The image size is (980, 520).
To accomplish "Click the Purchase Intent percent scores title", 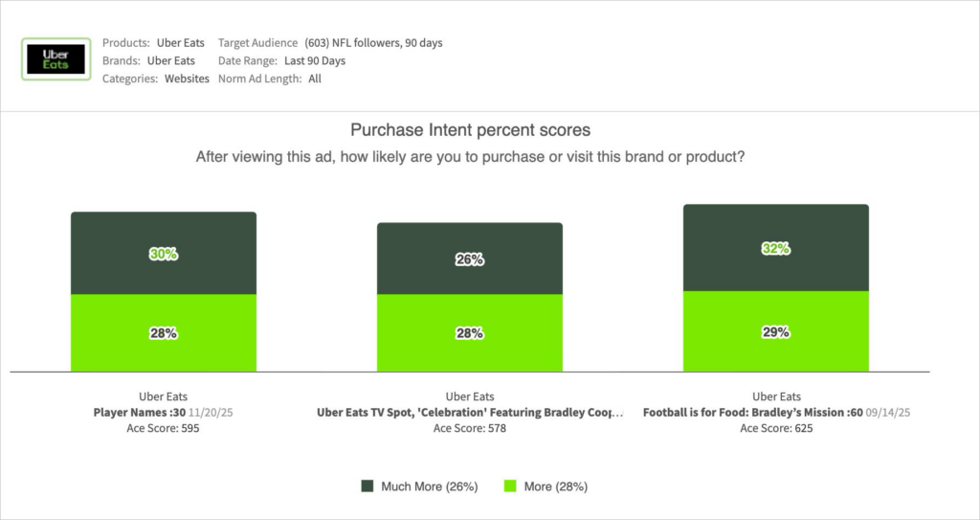I will point(470,130).
